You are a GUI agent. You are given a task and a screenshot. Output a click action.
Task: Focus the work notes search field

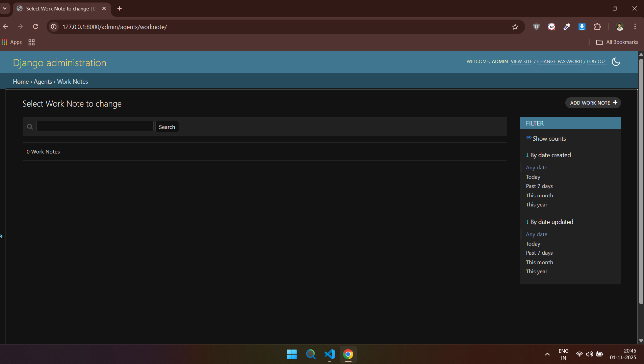pos(95,126)
